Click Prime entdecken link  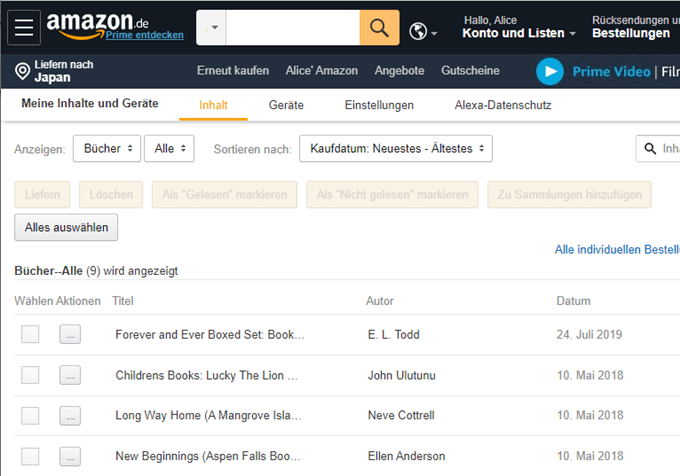pyautogui.click(x=145, y=35)
